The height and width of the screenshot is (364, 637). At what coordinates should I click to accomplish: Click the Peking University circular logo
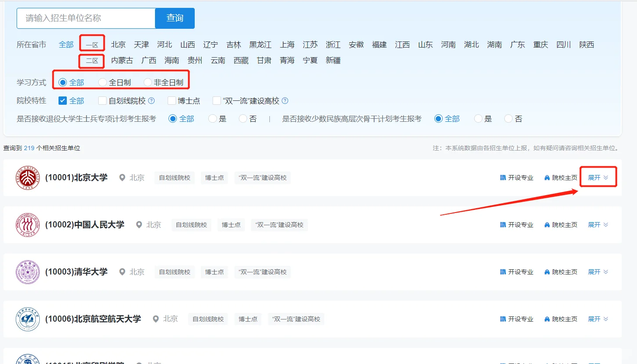[x=27, y=177]
